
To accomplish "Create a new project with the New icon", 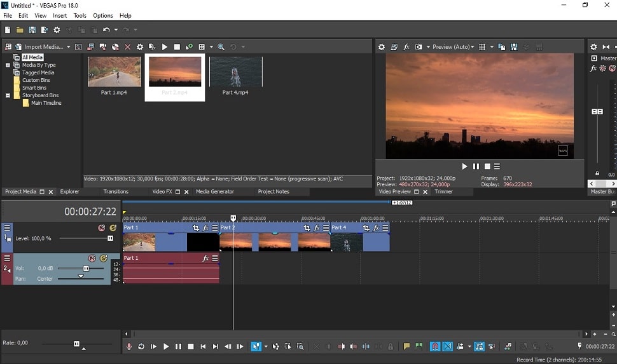I will [8, 30].
